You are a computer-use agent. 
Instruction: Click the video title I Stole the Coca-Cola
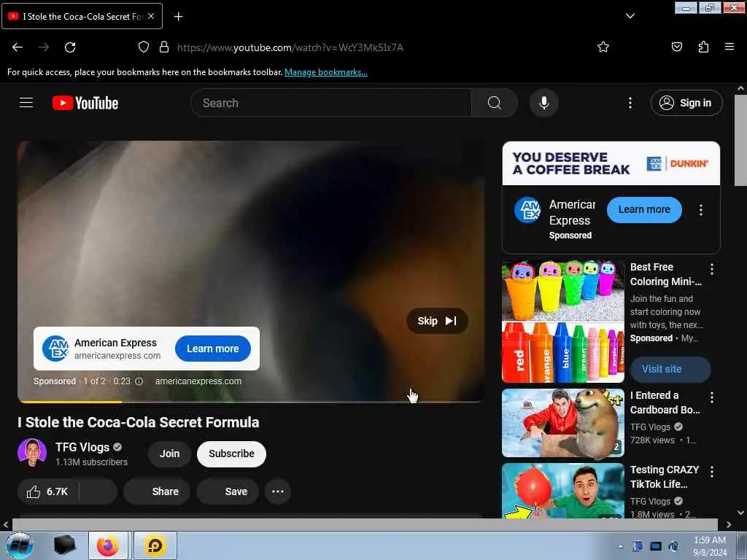[x=138, y=422]
